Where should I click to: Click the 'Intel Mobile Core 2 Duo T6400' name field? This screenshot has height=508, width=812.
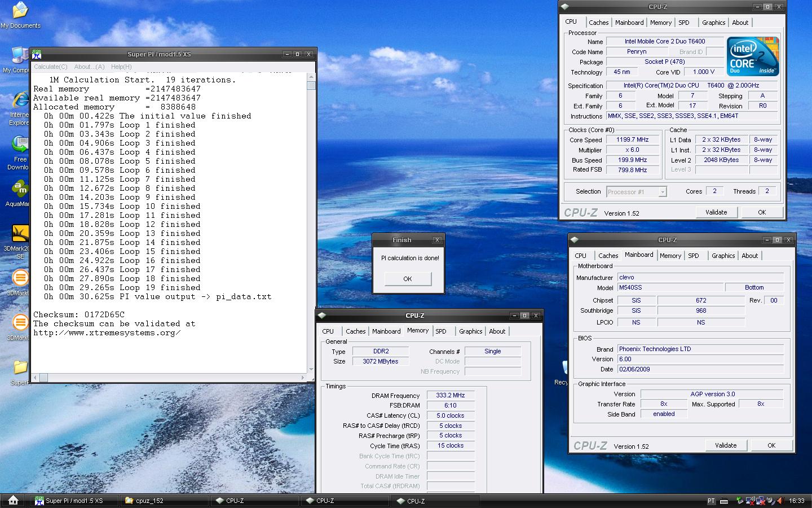click(x=665, y=41)
